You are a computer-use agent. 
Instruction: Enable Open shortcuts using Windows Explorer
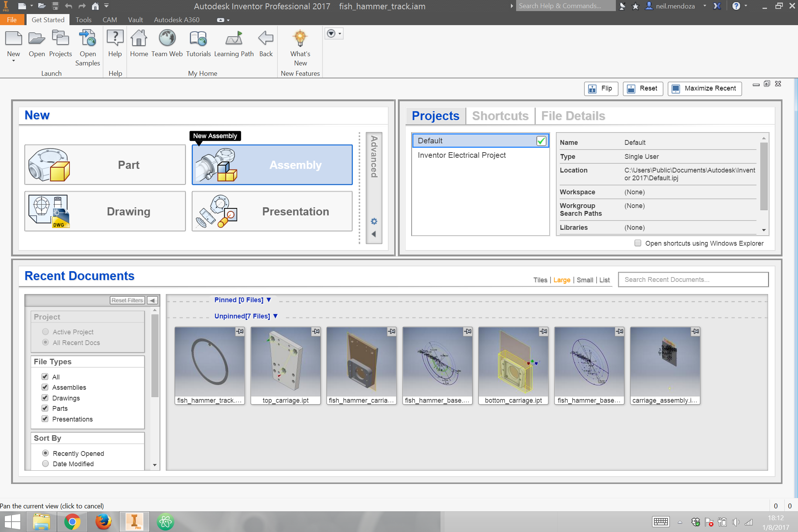coord(638,243)
